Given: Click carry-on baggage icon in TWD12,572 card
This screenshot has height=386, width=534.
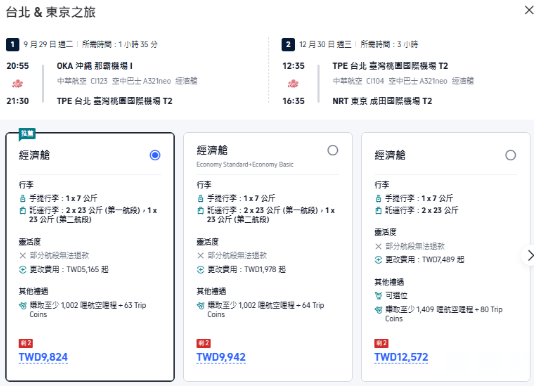Looking at the screenshot, I should [x=378, y=198].
